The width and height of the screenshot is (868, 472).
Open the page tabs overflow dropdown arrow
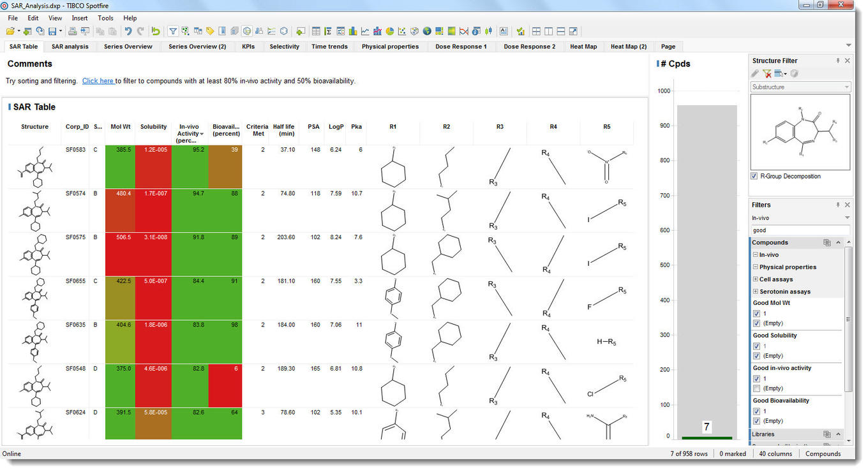848,46
